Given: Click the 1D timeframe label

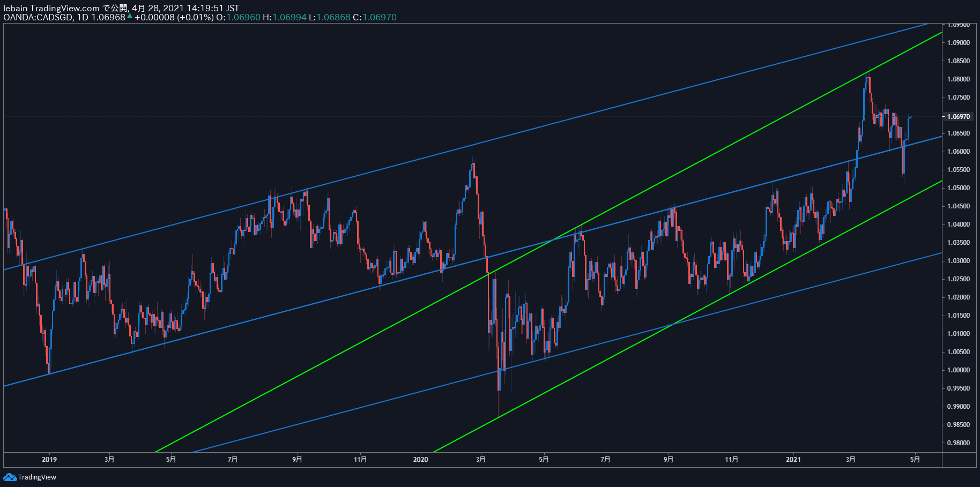Looking at the screenshot, I should [83, 17].
